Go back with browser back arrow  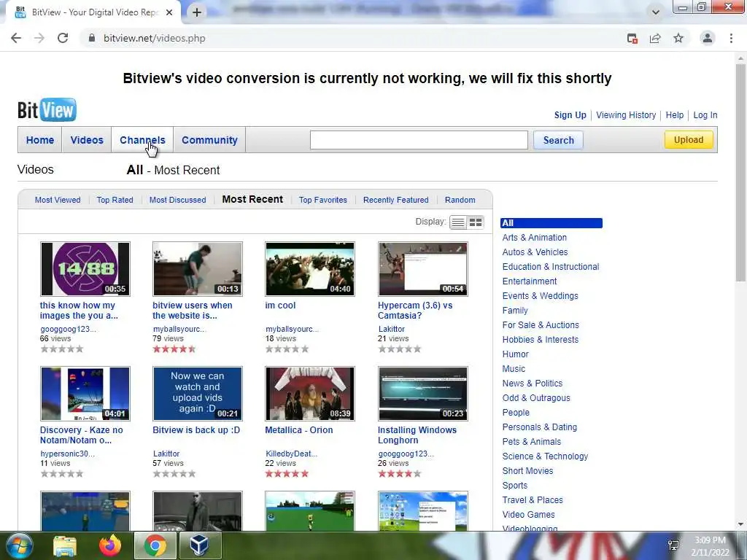[16, 38]
